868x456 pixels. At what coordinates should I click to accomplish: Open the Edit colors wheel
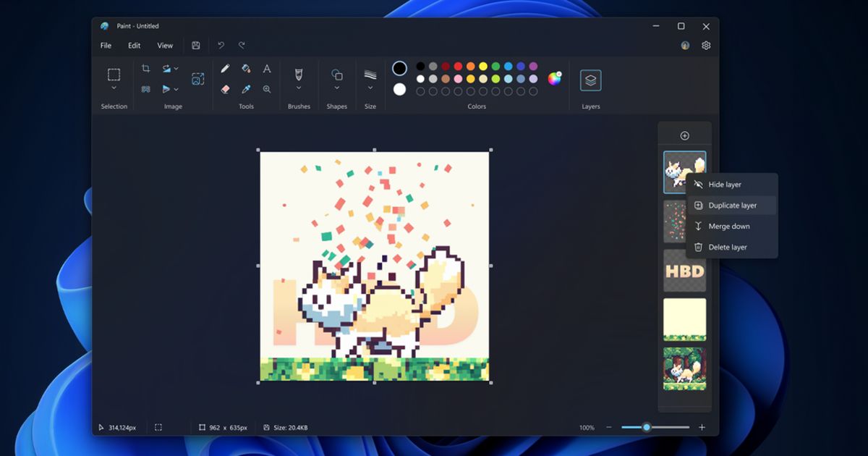554,79
